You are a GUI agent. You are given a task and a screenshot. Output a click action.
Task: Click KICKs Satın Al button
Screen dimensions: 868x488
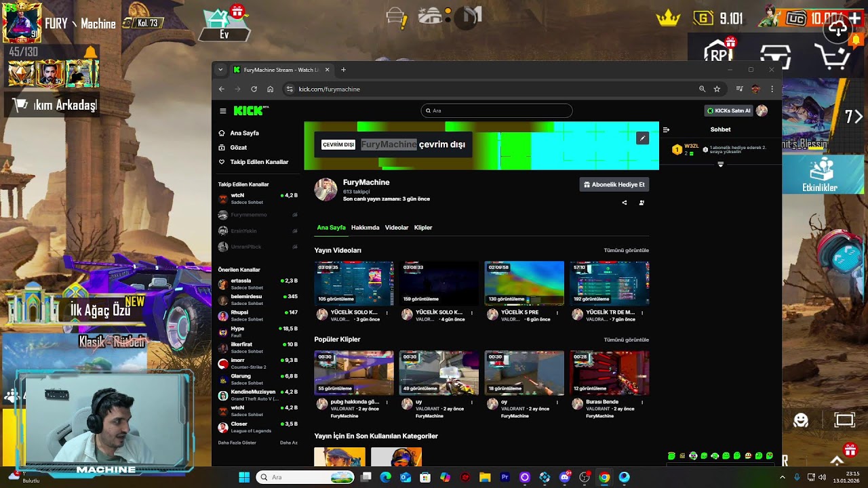(728, 110)
